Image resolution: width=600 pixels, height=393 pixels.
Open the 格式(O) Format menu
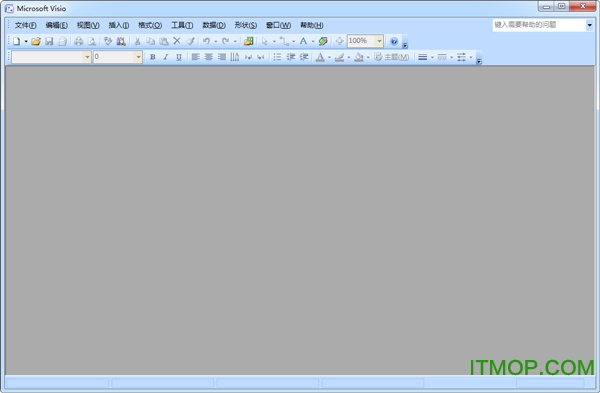pyautogui.click(x=150, y=25)
